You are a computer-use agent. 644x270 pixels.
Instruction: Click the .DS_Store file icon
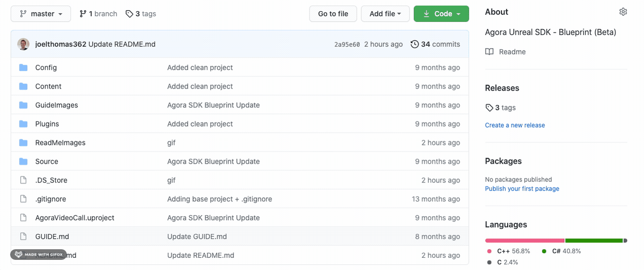coord(23,180)
